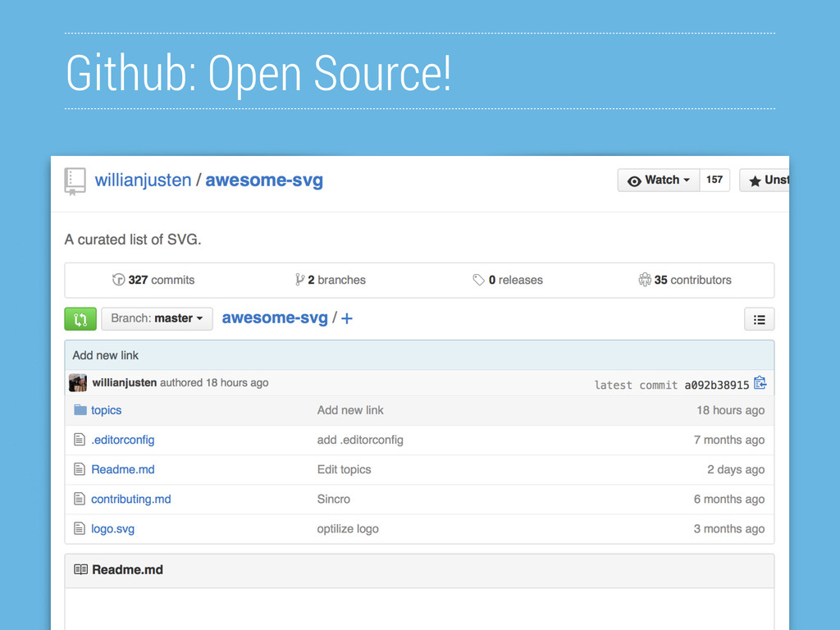Click the logo.svg file icon
Viewport: 840px width, 630px height.
tap(80, 529)
